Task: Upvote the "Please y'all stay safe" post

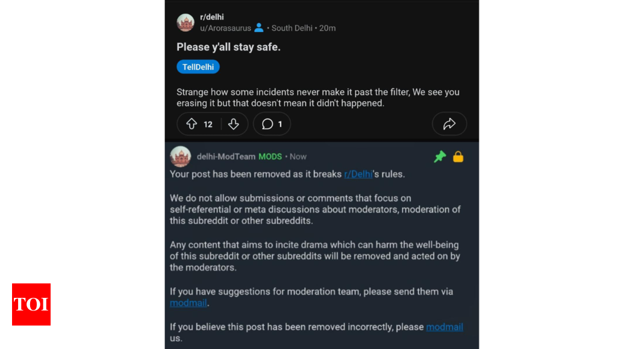Action: click(192, 124)
